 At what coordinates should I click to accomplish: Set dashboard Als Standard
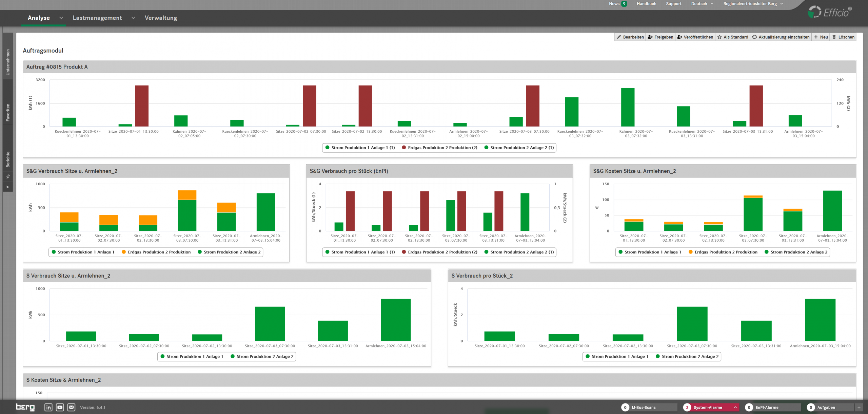(733, 37)
